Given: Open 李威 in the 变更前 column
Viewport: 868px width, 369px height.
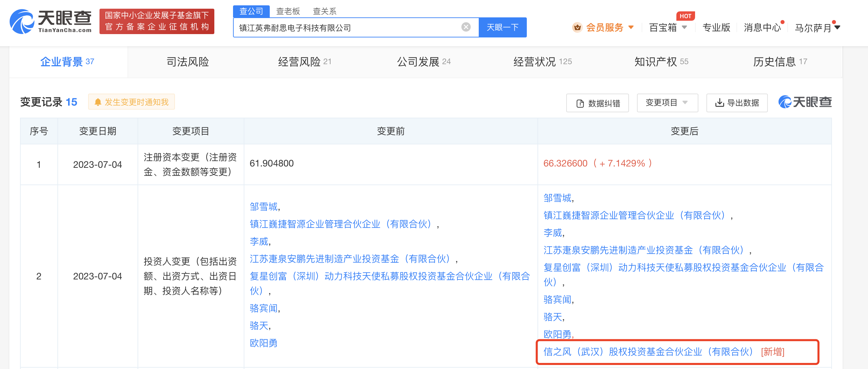Looking at the screenshot, I should coord(259,242).
